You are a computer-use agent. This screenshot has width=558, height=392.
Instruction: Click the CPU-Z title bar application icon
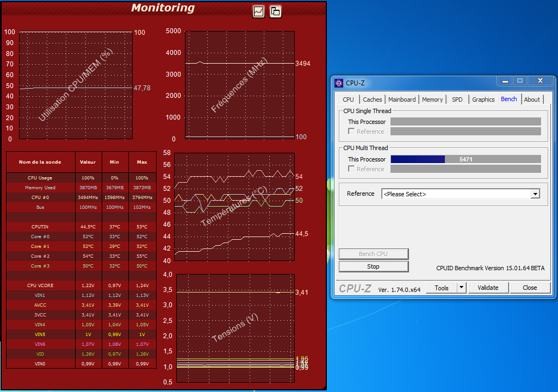click(338, 83)
